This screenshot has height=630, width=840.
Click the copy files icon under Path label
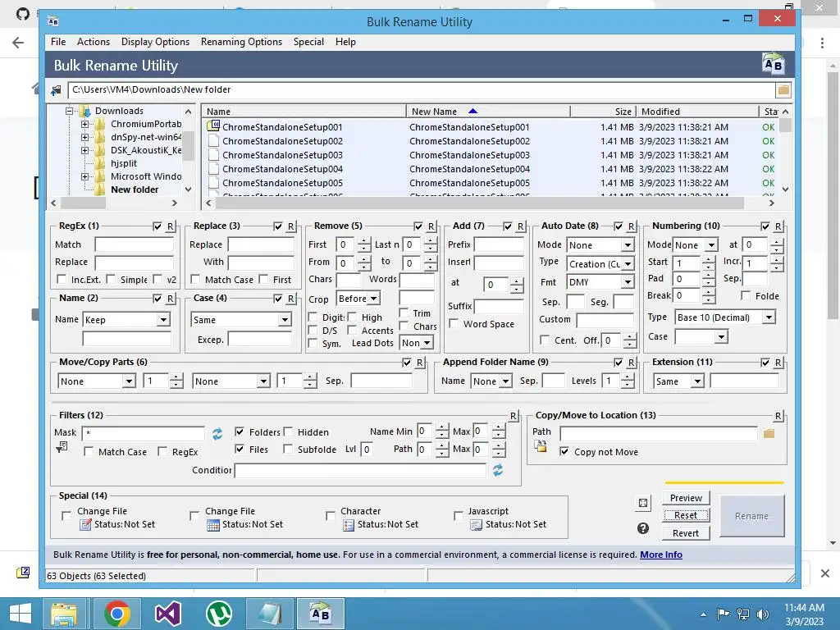pos(541,446)
